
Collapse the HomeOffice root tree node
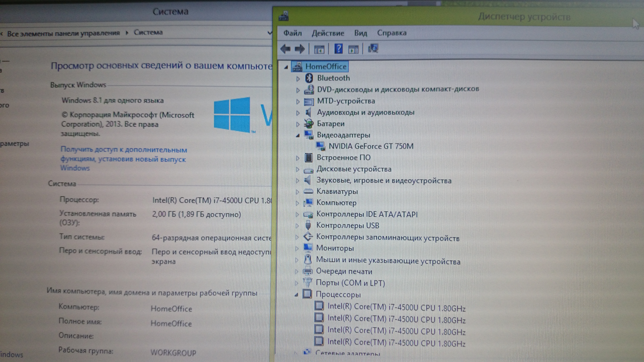tap(286, 67)
